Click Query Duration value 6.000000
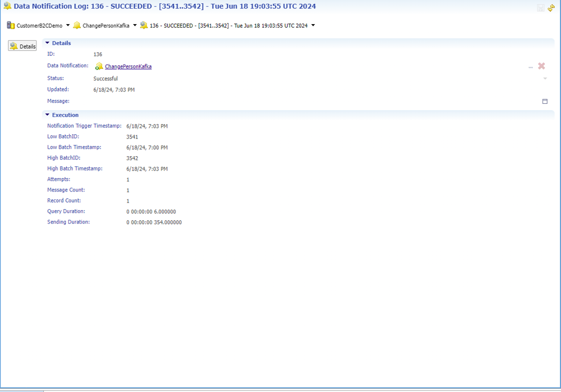This screenshot has width=561, height=392. tap(151, 212)
